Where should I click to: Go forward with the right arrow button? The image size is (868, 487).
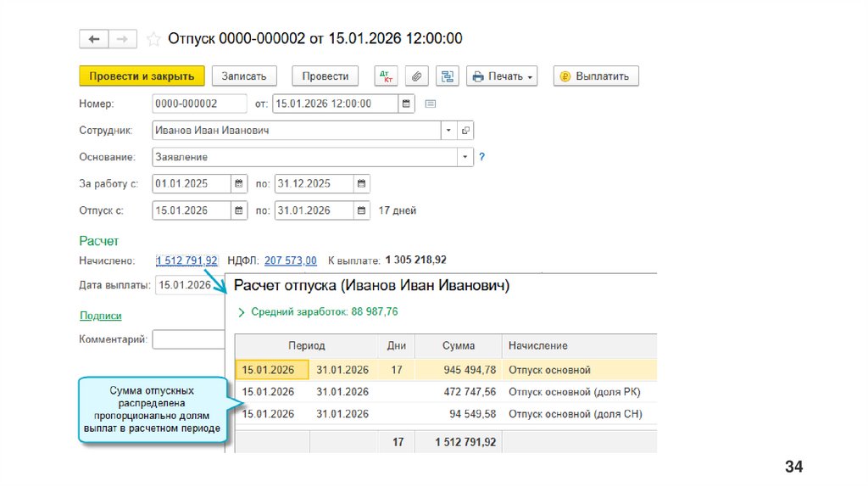pos(122,39)
